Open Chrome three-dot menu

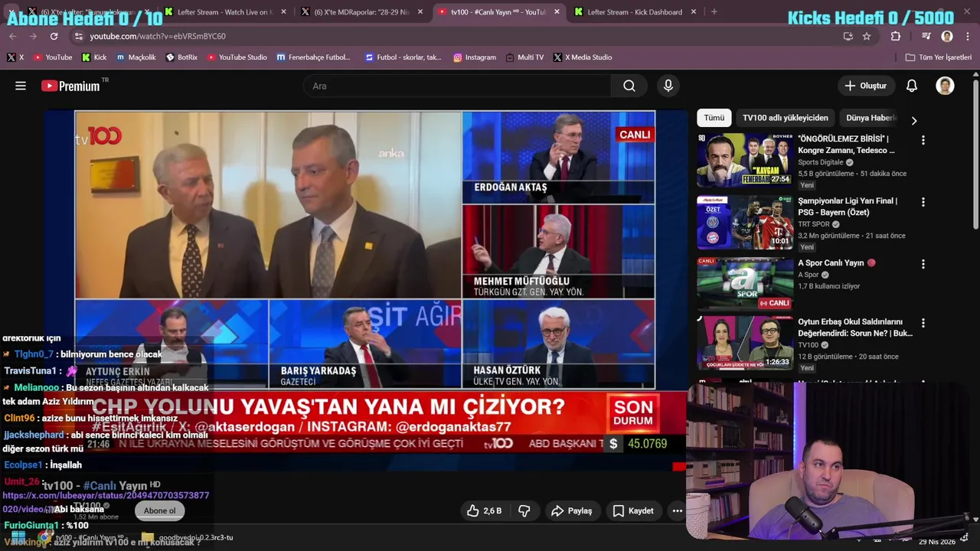968,36
